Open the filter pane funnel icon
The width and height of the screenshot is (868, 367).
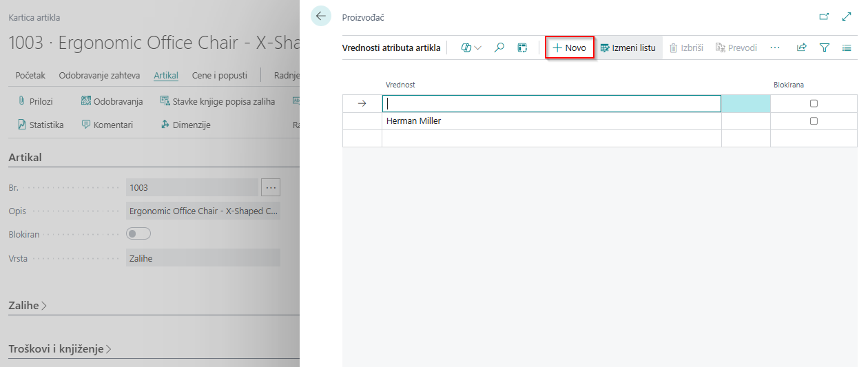(824, 48)
